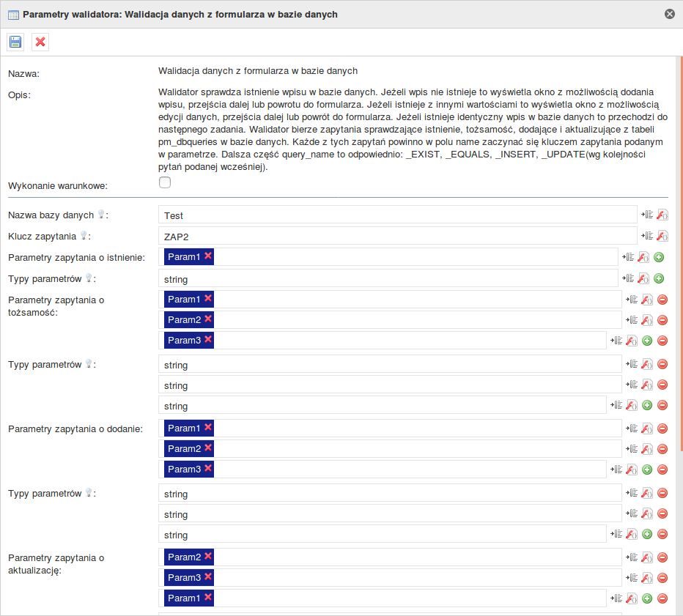Save the validator parameters with the floppy disk icon

click(x=15, y=42)
